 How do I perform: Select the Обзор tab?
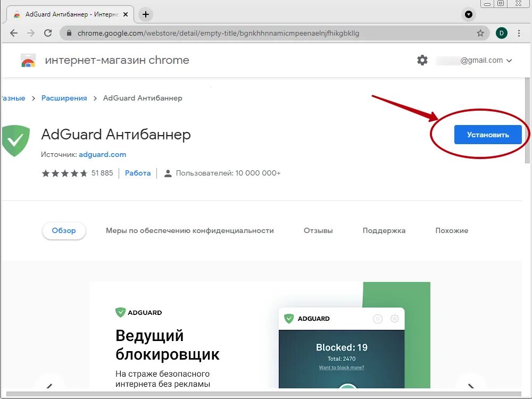64,231
